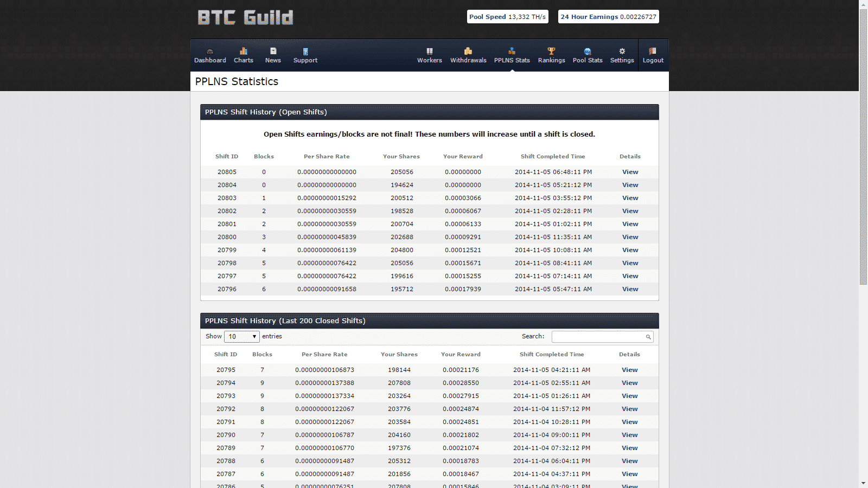Click the BTC Guild logo
The height and width of the screenshot is (488, 868).
tap(245, 17)
